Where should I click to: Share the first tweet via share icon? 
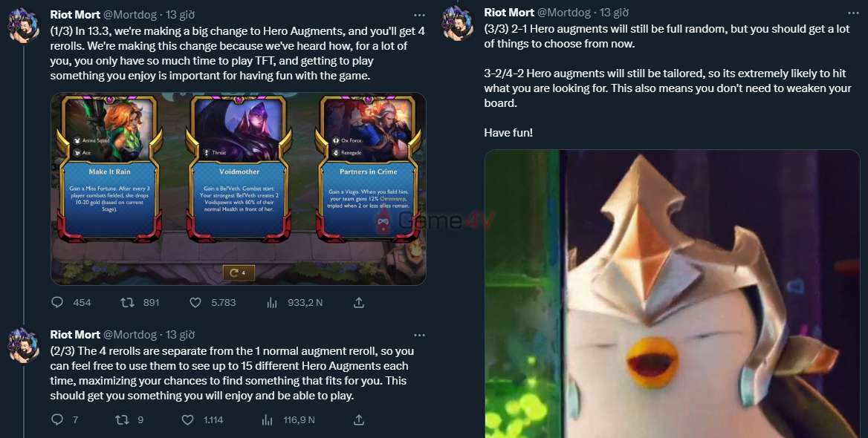(x=359, y=302)
